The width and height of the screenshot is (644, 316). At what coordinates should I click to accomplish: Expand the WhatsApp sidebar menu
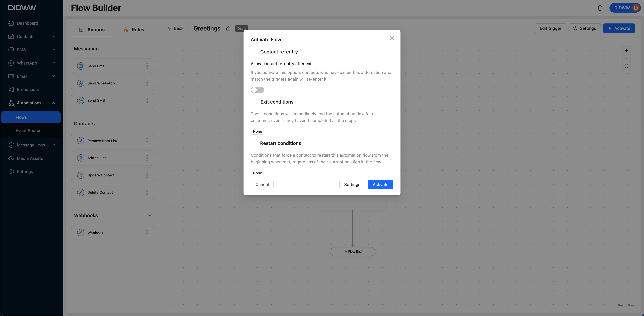pyautogui.click(x=53, y=63)
